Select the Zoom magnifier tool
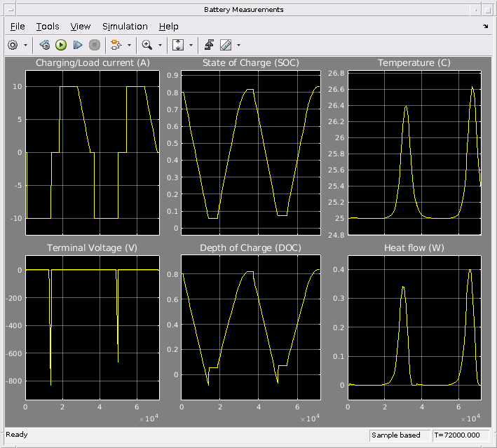The width and height of the screenshot is (497, 448). (x=147, y=45)
